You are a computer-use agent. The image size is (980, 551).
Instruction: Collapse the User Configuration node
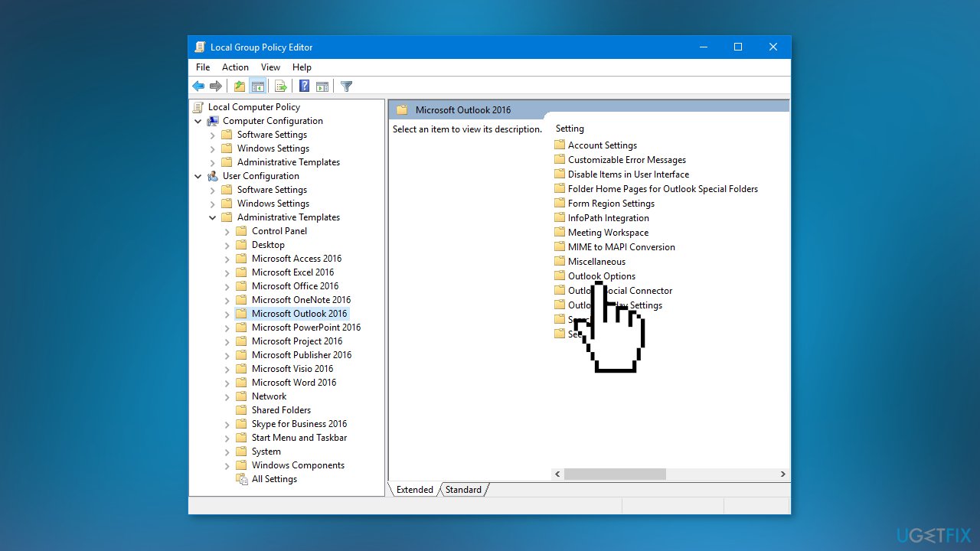198,176
